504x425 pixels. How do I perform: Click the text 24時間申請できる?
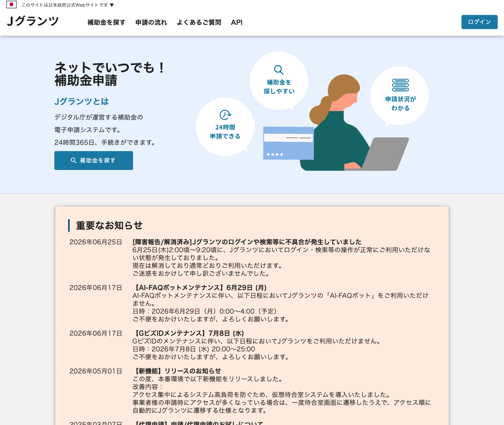coord(225,132)
